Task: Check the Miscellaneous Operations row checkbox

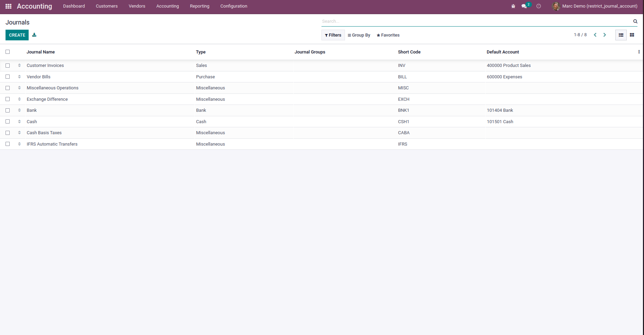Action: 8,88
